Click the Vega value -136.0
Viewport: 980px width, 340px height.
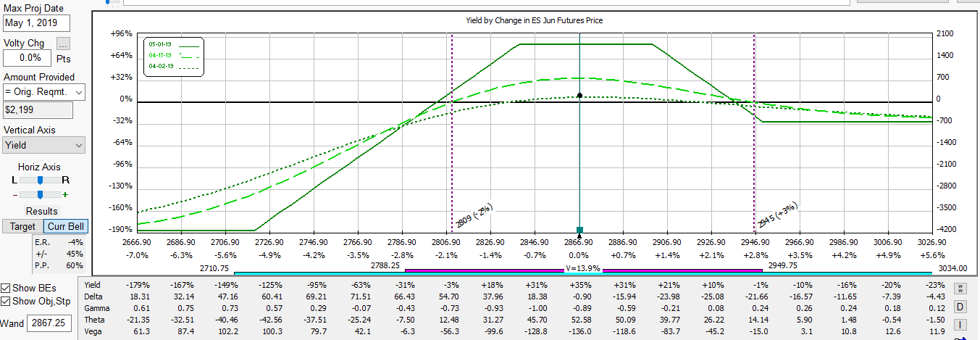click(579, 331)
